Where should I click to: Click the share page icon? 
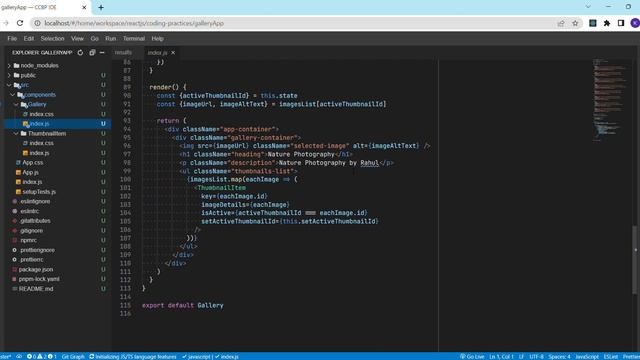[x=561, y=23]
